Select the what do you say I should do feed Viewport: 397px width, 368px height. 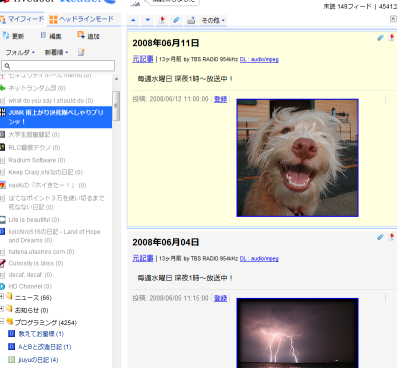[51, 100]
